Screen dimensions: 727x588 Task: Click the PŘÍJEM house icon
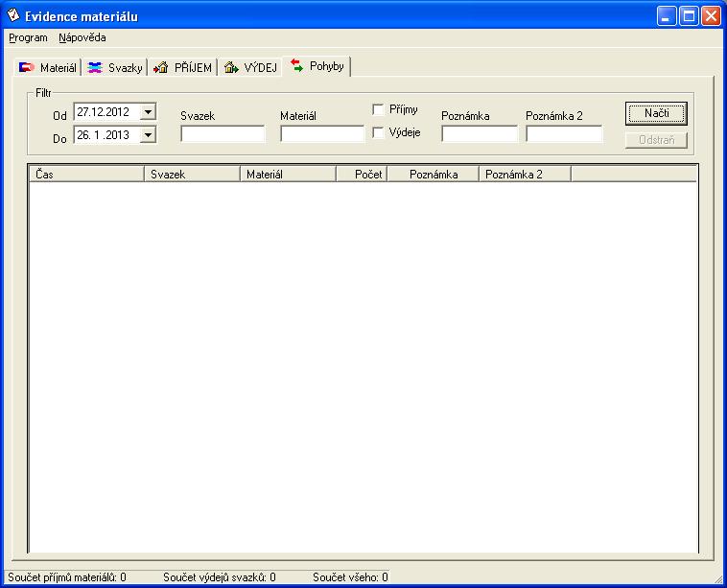tap(161, 68)
